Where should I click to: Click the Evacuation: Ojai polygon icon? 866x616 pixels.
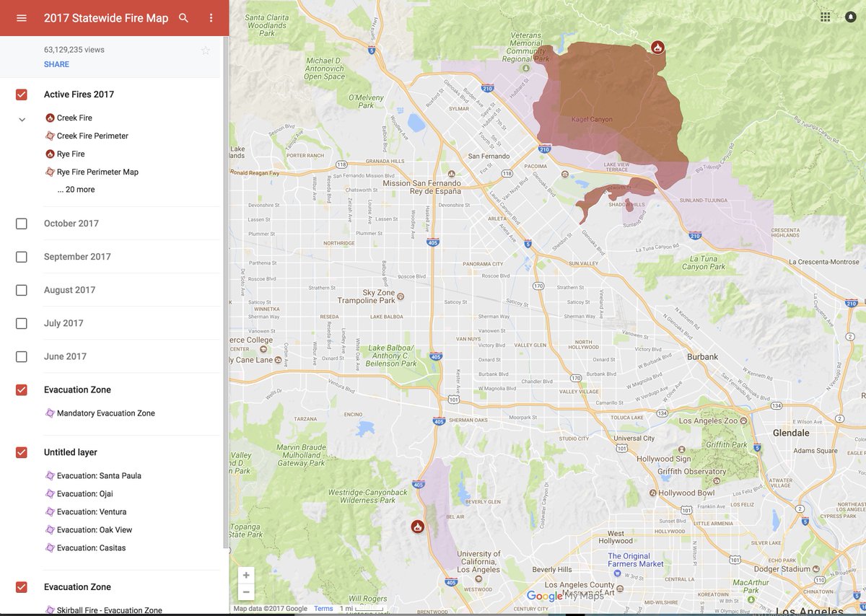click(x=50, y=494)
